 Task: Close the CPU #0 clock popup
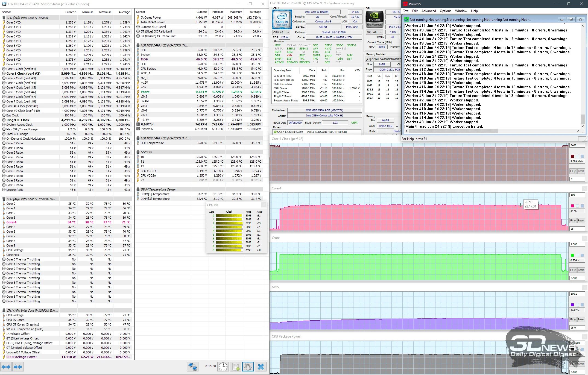[264, 205]
